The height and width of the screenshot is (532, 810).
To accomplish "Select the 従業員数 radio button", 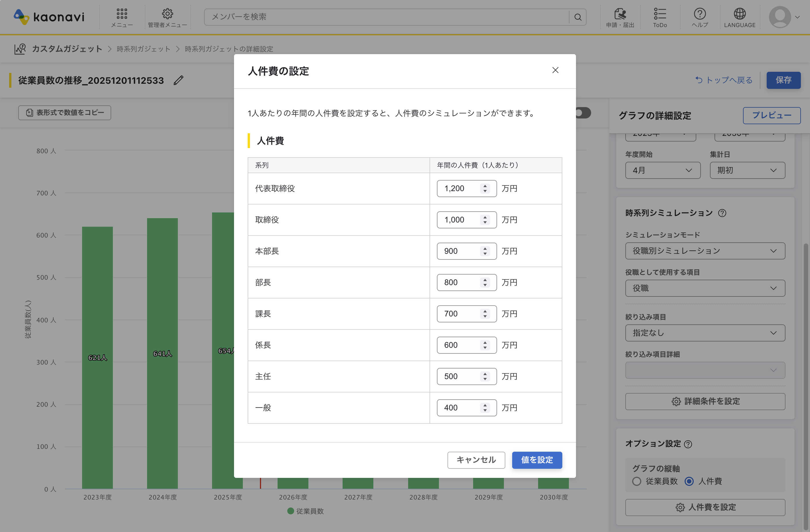I will [x=636, y=481].
